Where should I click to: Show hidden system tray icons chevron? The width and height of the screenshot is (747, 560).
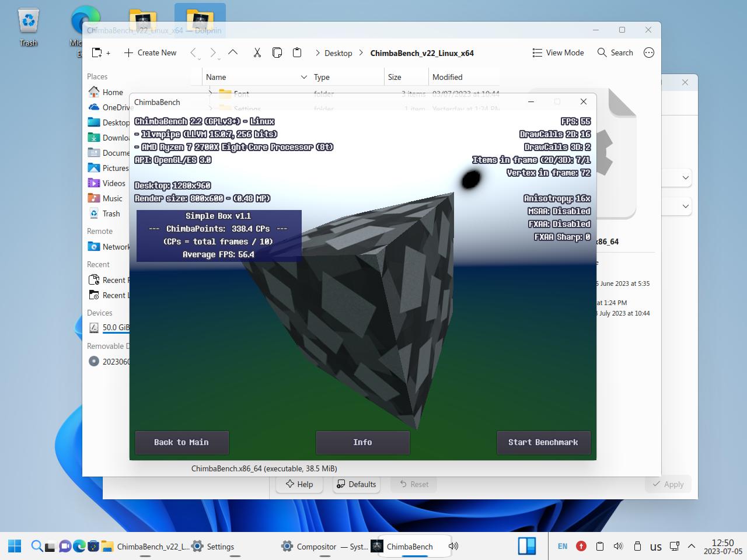[x=692, y=547]
